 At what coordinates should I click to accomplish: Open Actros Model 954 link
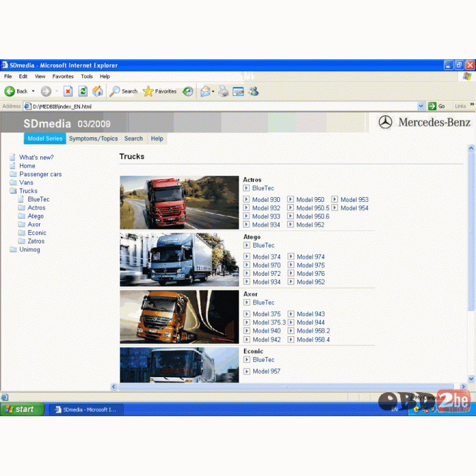click(355, 208)
